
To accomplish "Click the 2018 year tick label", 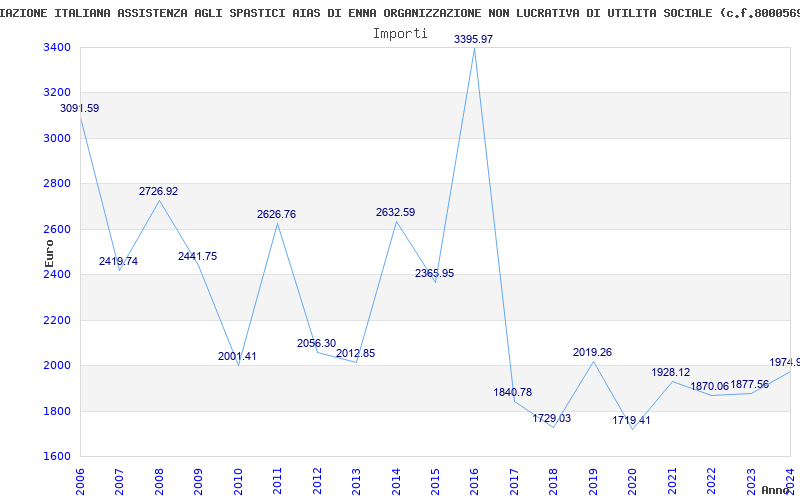I will 554,482.
